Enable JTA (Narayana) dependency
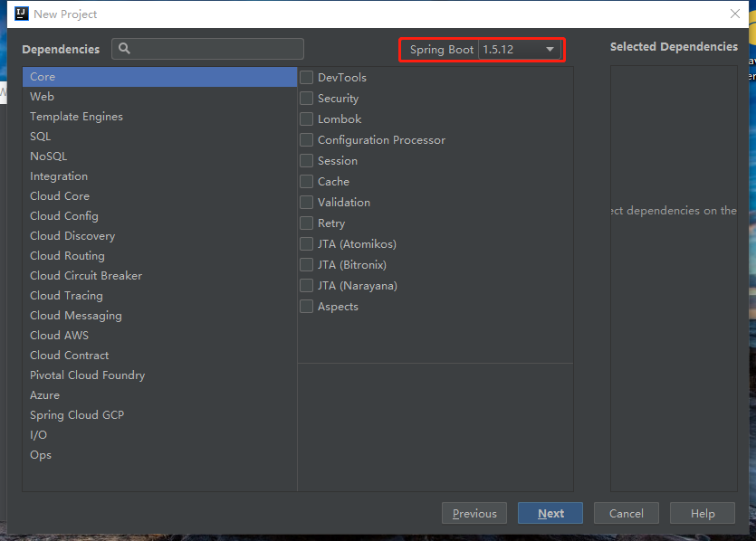Viewport: 756px width, 541px height. pos(307,286)
